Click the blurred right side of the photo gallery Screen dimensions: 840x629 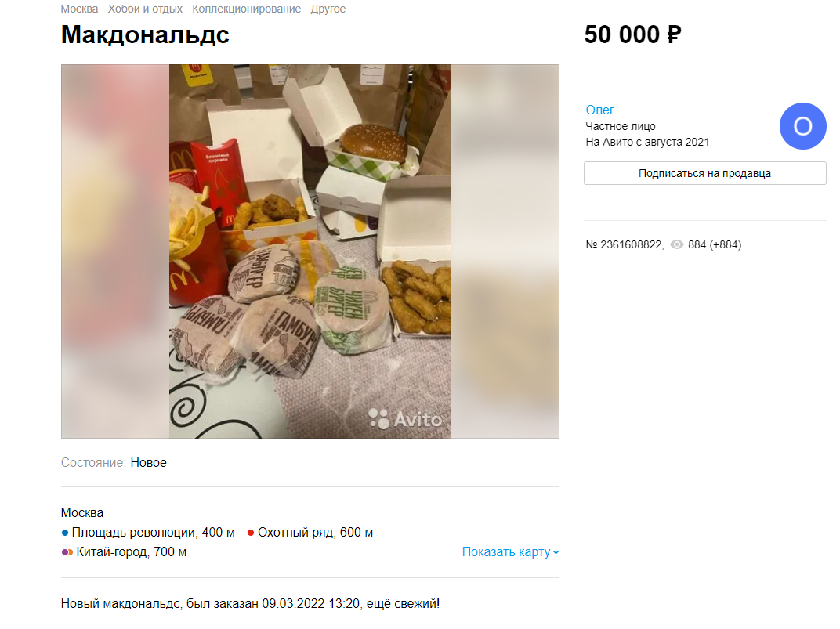point(505,251)
